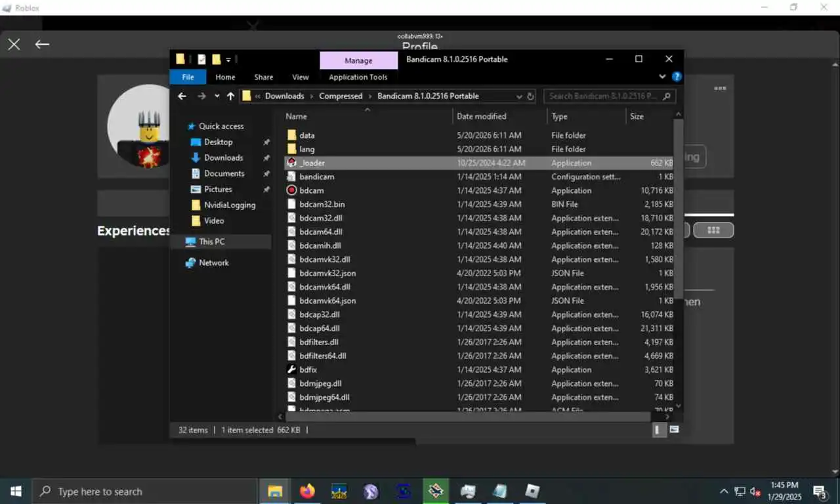Go up one folder level arrow
840x504 pixels.
tap(230, 96)
